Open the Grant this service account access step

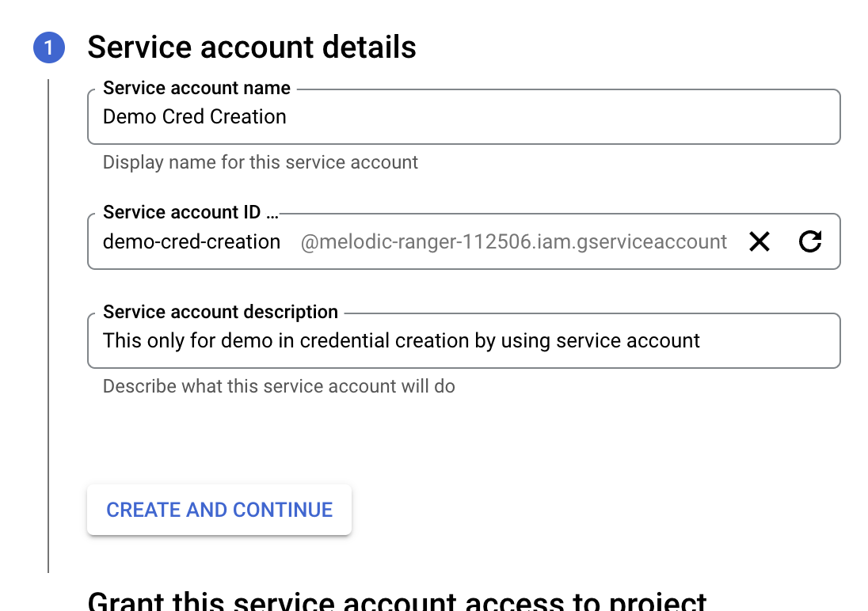(397, 602)
